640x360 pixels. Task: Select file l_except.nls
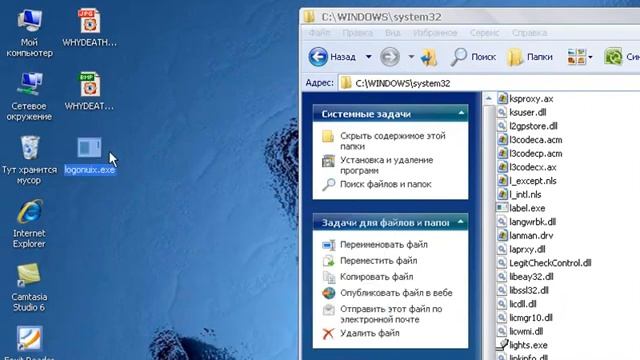pos(527,181)
